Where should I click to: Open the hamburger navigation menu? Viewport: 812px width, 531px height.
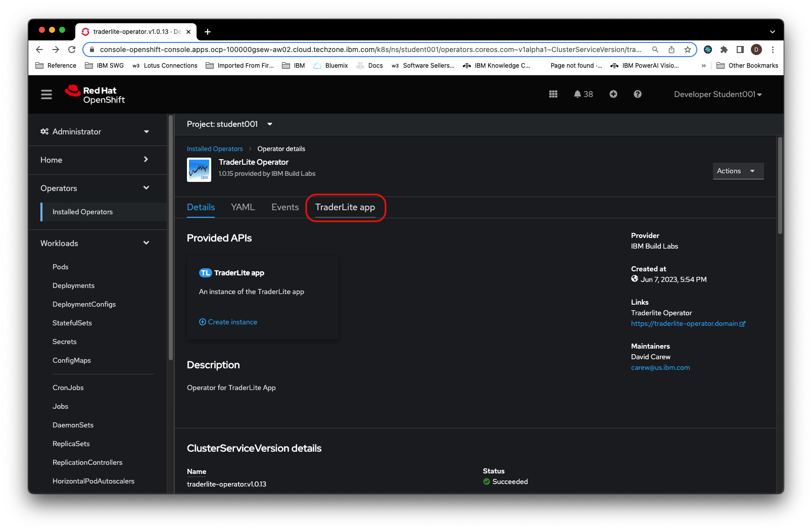(x=46, y=94)
